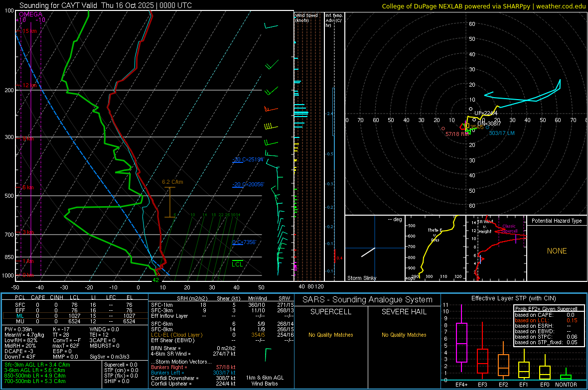Click the 'MeanW = 4.7g/kg' value
The image size is (588, 390).
[24, 335]
